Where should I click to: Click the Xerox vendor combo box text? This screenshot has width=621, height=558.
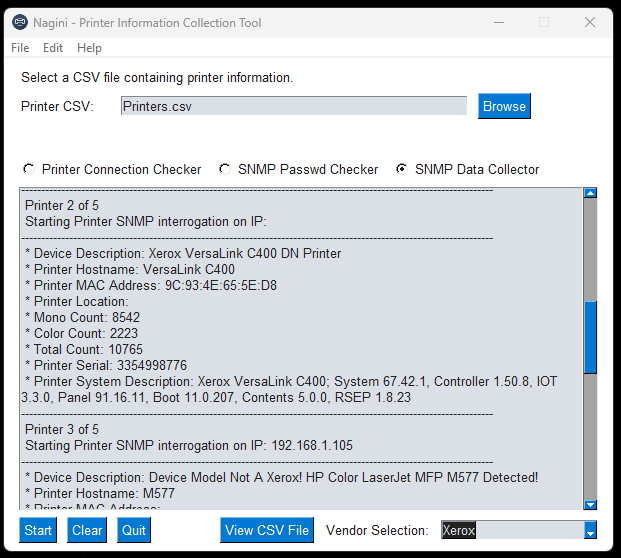point(459,530)
